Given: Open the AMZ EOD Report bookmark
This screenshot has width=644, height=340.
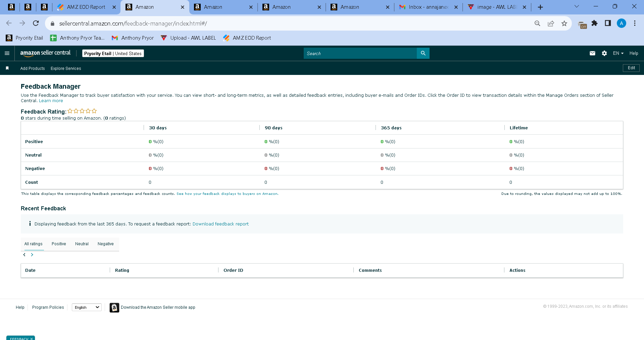Looking at the screenshot, I should point(247,38).
